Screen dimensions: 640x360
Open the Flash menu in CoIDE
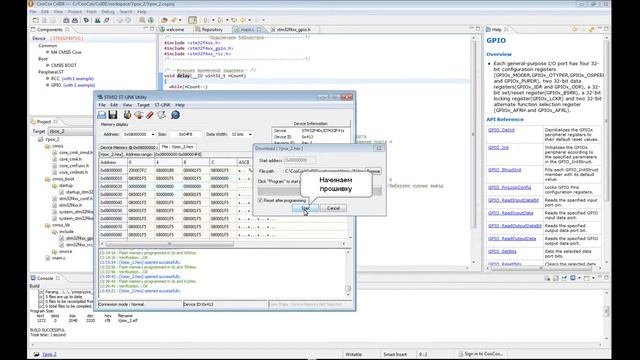[x=91, y=11]
